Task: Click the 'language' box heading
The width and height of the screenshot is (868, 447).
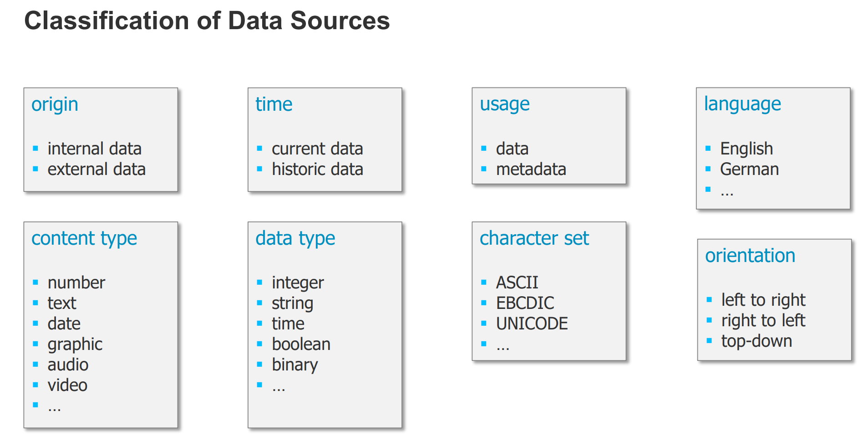Action: [742, 104]
